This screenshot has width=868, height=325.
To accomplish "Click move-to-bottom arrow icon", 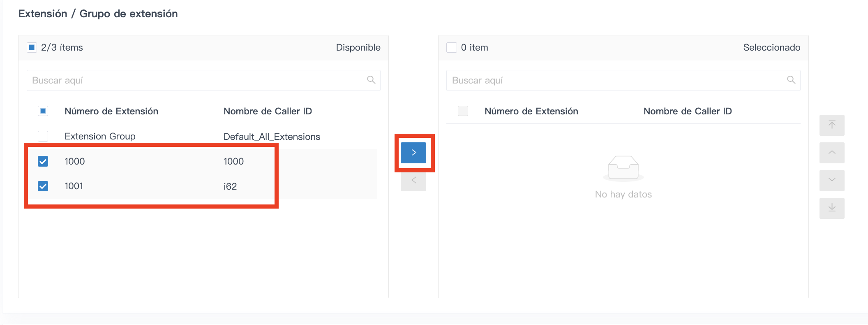I will coord(832,208).
